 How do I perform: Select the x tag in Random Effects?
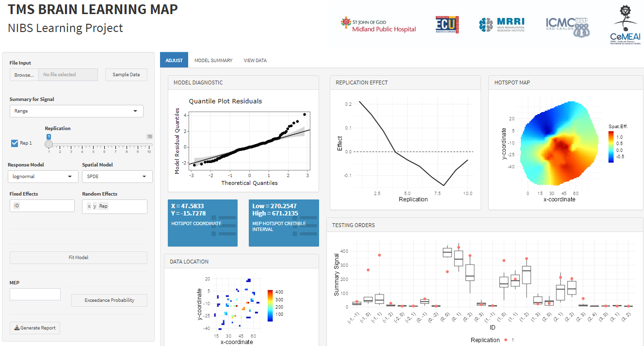coord(89,206)
